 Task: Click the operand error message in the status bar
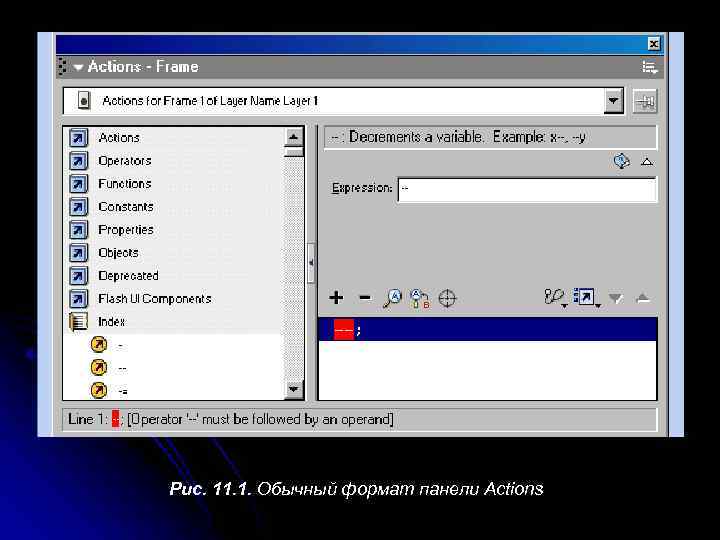(260, 419)
